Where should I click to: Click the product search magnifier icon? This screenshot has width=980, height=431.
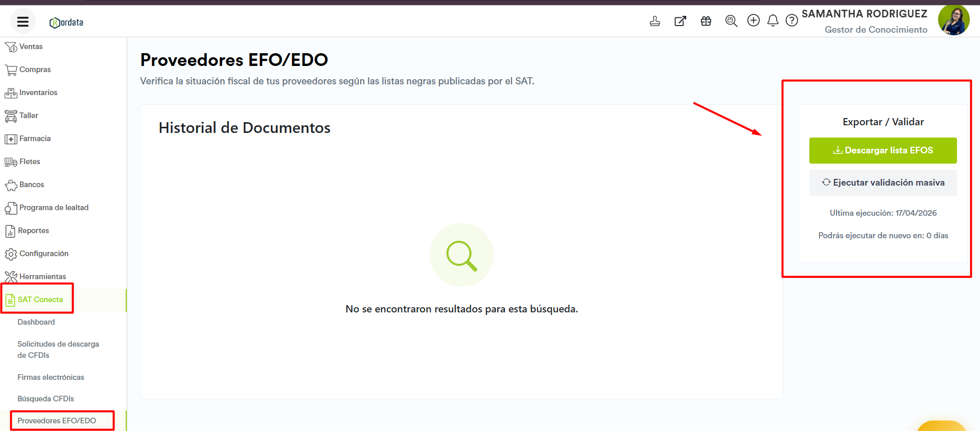pos(731,21)
